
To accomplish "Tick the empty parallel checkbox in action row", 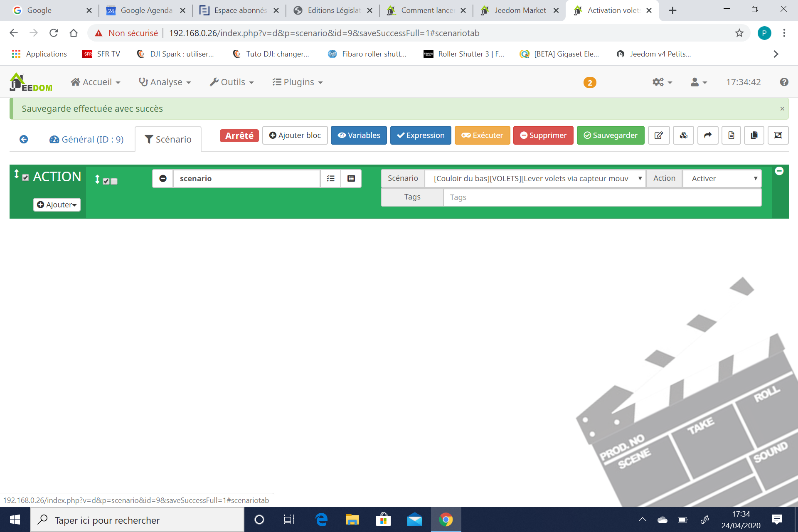I will (x=114, y=181).
